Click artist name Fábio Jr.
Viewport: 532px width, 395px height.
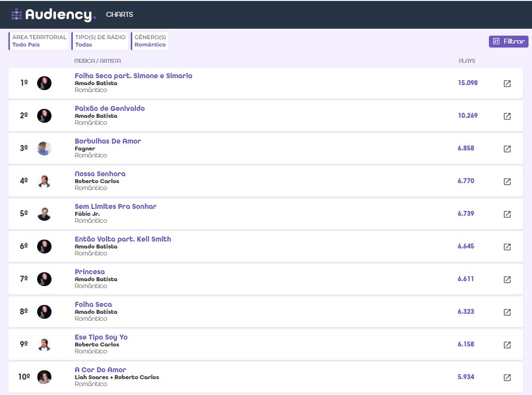pos(87,214)
